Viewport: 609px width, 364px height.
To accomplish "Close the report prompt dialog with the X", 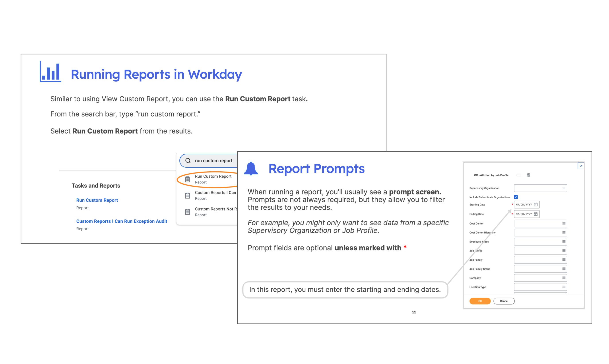I will (581, 166).
